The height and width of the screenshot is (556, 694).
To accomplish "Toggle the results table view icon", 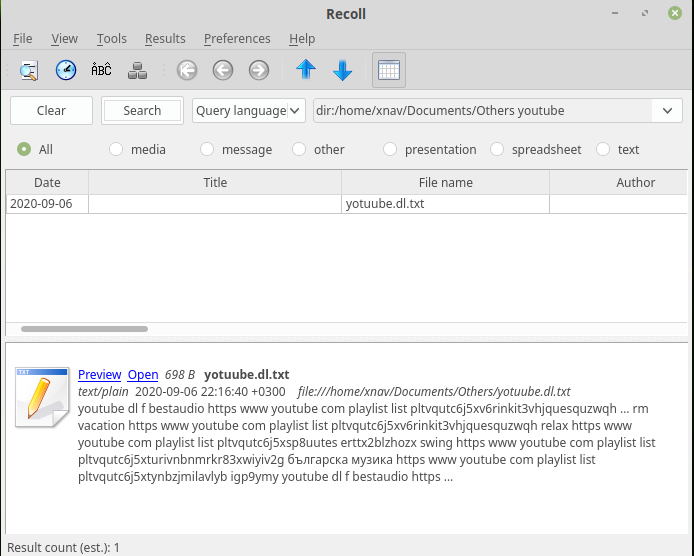I will [x=388, y=70].
